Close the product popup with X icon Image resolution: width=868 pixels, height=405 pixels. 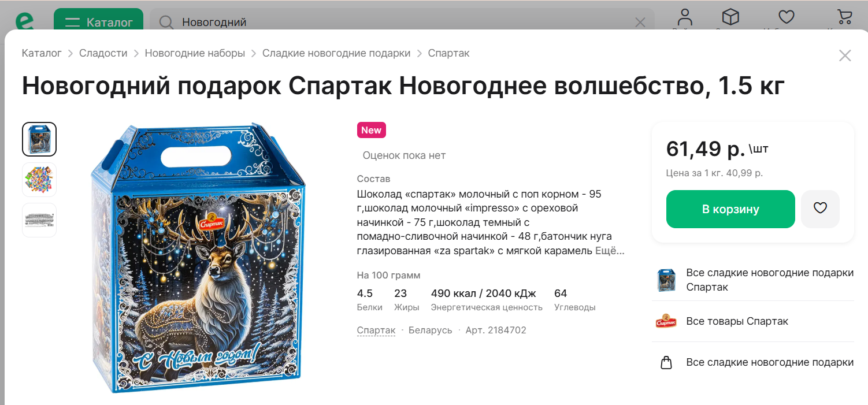845,55
